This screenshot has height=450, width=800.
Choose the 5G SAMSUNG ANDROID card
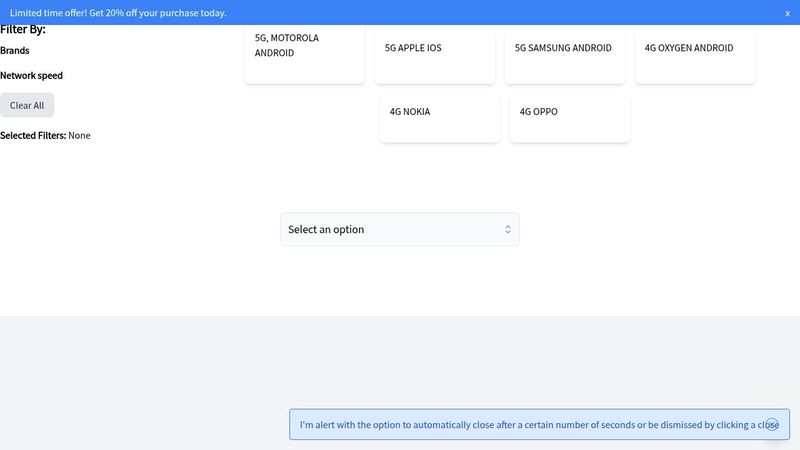point(565,53)
